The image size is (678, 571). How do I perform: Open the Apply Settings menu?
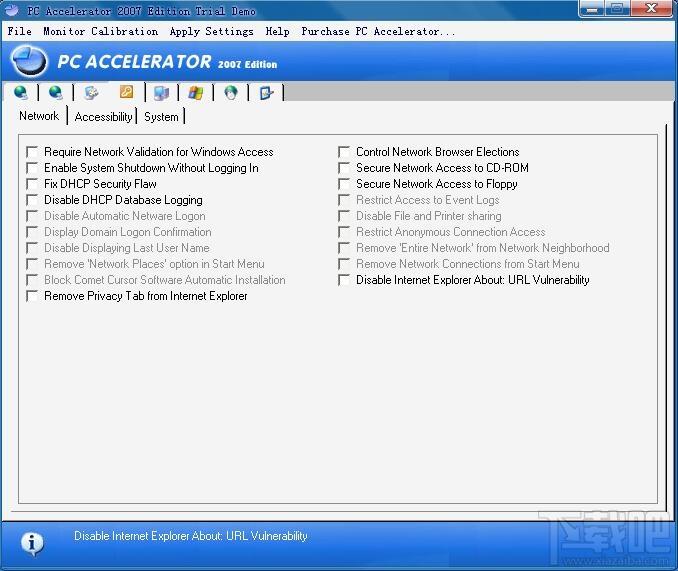[211, 31]
